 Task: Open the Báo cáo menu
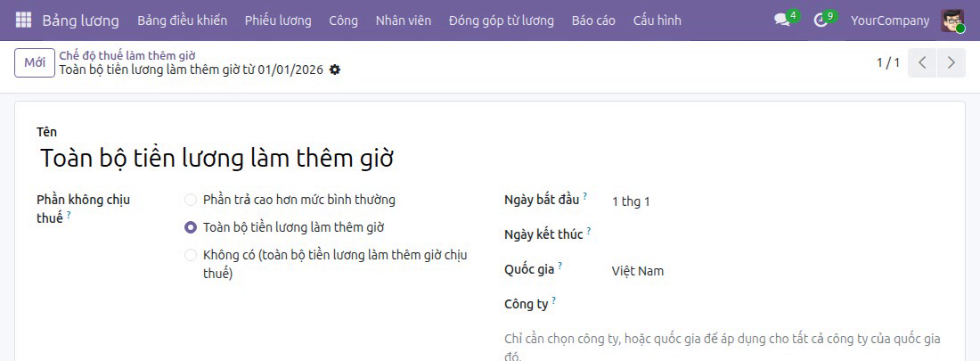point(593,21)
